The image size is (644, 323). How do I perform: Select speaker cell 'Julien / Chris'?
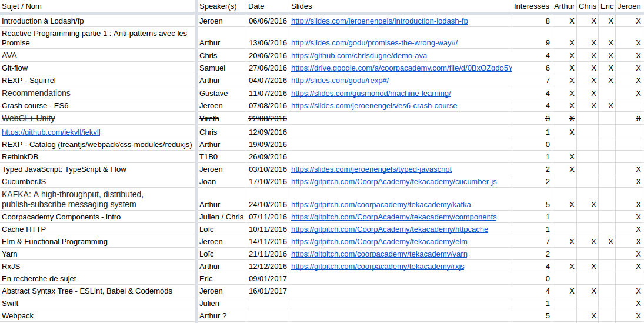[222, 217]
